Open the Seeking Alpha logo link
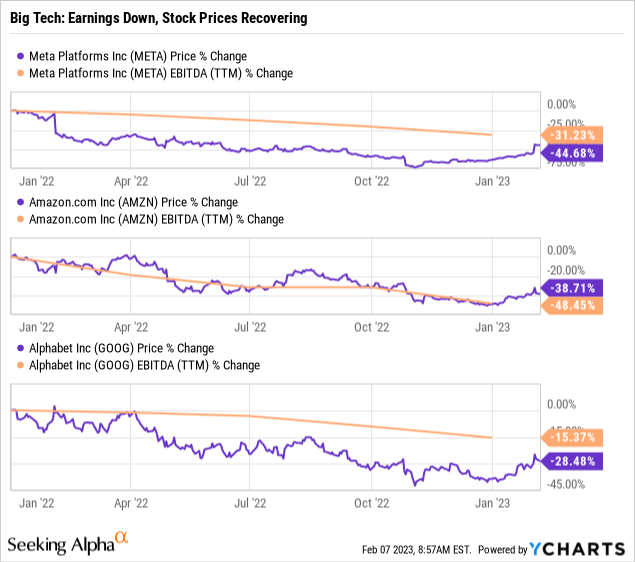The height and width of the screenshot is (562, 635). coord(61,545)
